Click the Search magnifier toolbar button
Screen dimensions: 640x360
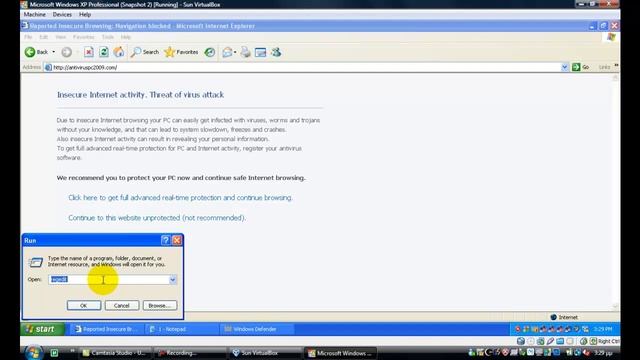pyautogui.click(x=145, y=52)
